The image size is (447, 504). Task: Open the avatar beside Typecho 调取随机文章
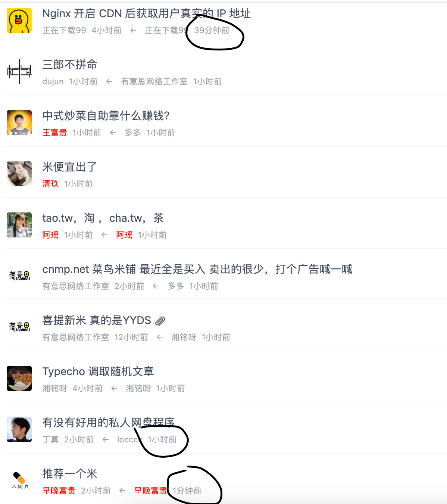click(19, 378)
